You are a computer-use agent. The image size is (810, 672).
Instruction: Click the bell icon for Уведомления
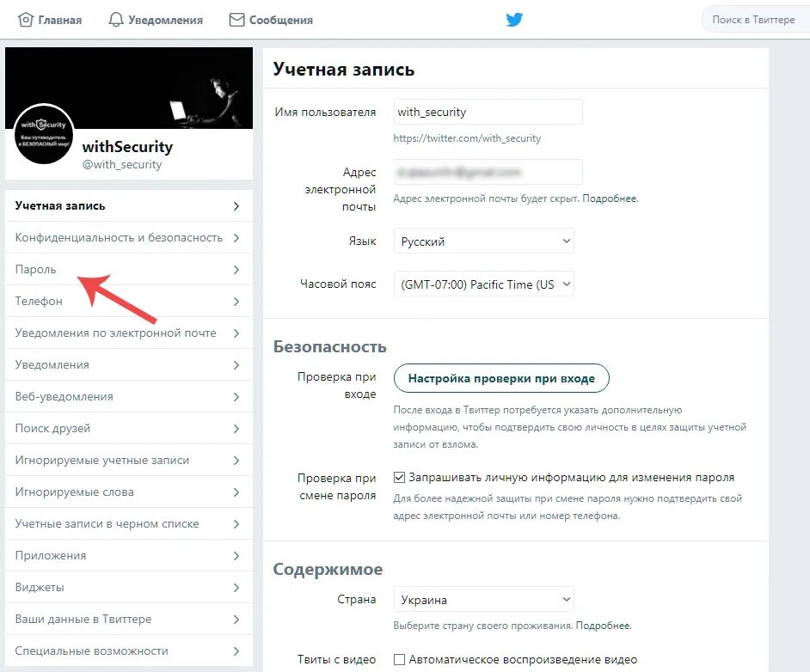116,20
